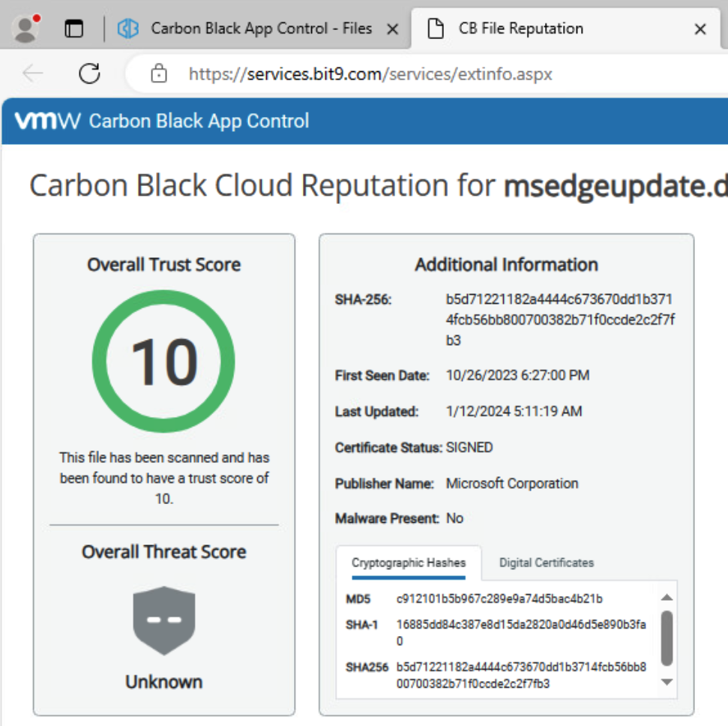Open the browser profile avatar

tap(26, 28)
